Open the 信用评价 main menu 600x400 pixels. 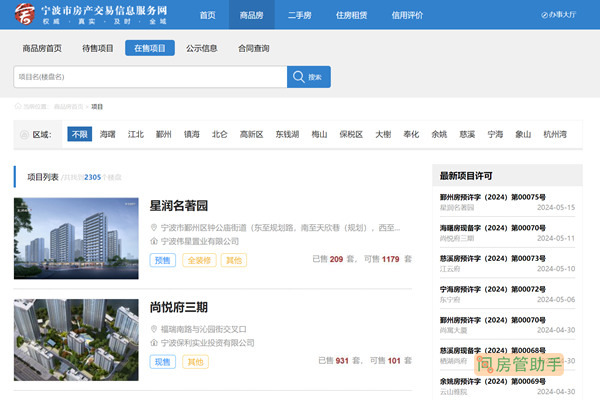(x=407, y=15)
